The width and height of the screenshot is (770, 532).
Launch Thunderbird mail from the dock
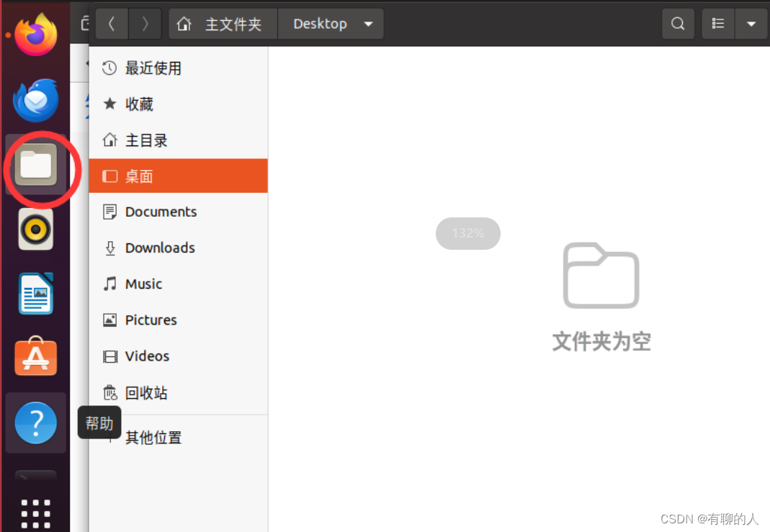[35, 101]
